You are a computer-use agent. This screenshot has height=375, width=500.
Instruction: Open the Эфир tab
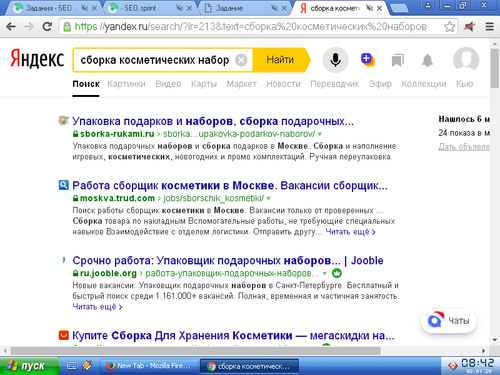tap(380, 84)
